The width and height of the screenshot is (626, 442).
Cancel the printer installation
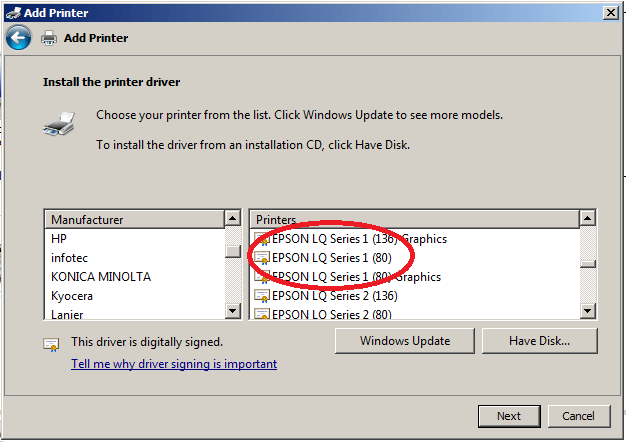(578, 416)
